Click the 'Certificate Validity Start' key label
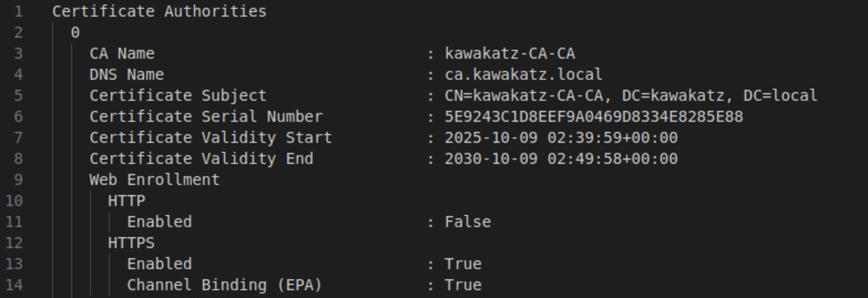Image resolution: width=868 pixels, height=298 pixels. [x=211, y=138]
